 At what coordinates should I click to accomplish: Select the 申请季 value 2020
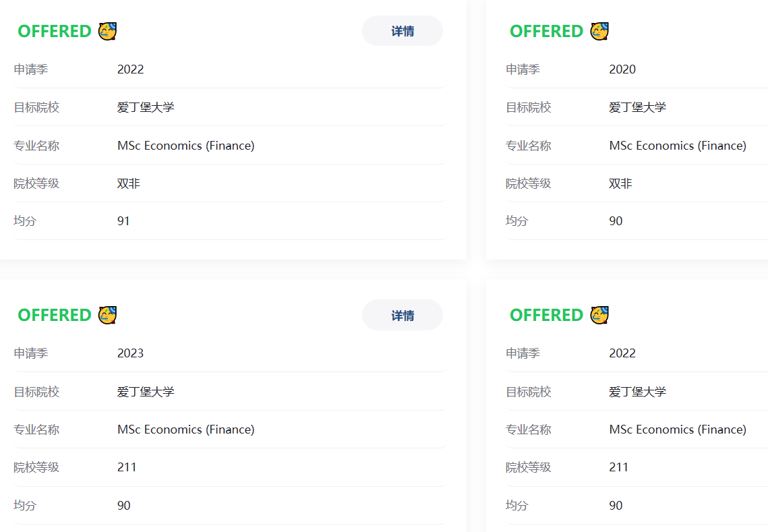click(x=622, y=69)
